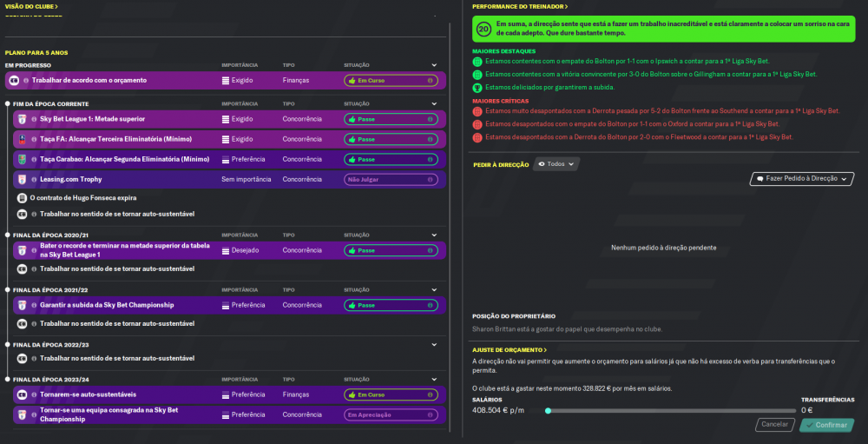Click badge icon in 'Leasing.com Trophy' row
The image size is (868, 444).
click(23, 180)
